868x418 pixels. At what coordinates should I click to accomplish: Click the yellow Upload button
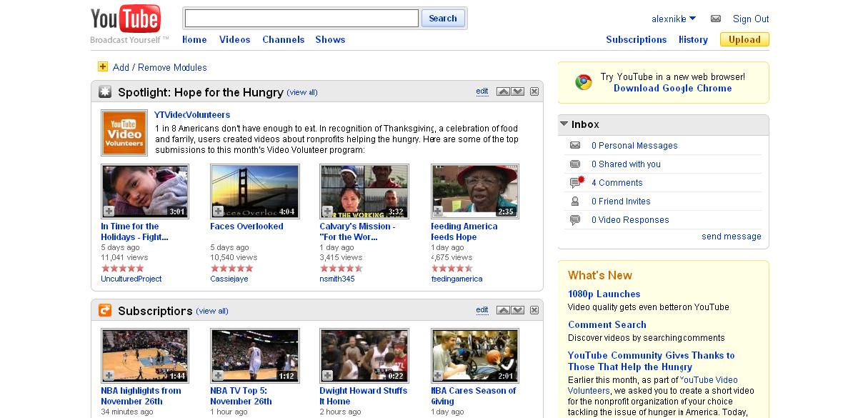point(744,39)
